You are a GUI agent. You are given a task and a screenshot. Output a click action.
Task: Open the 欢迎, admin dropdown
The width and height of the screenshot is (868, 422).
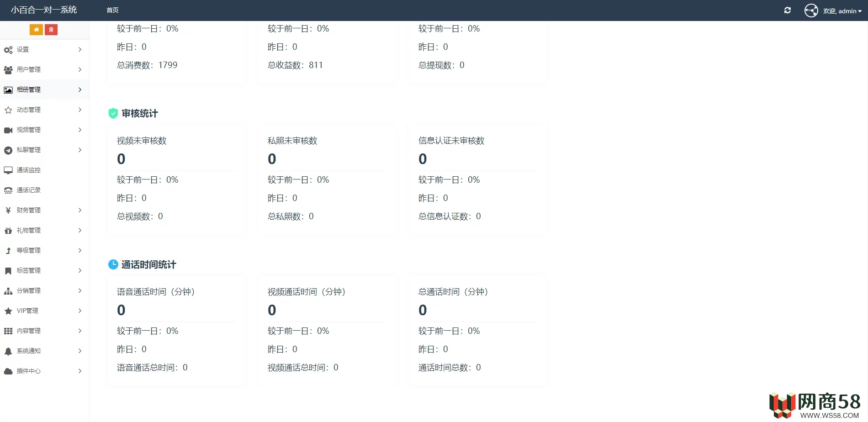click(842, 11)
